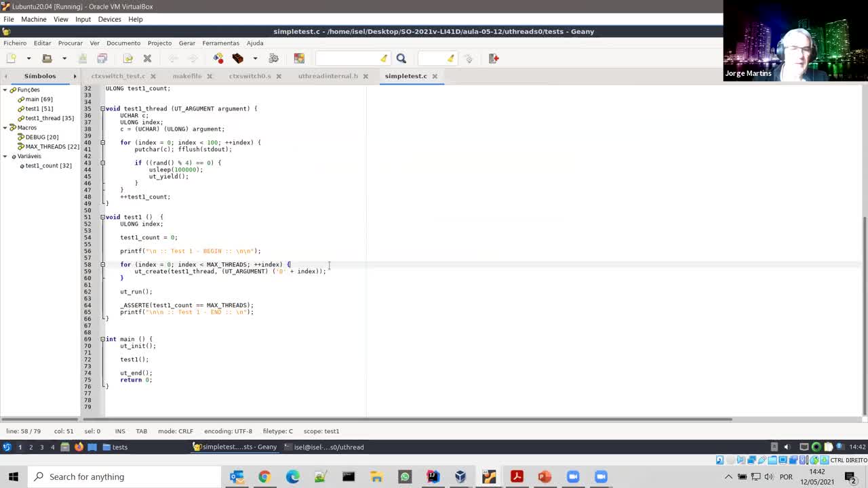868x488 pixels.
Task: Switch to the ctxswitch_test.c tab
Action: (118, 76)
